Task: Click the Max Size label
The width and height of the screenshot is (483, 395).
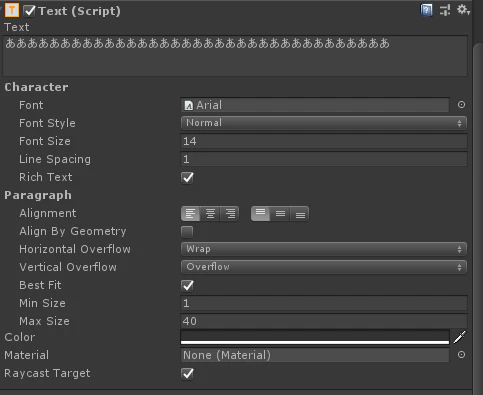Action: 44,321
